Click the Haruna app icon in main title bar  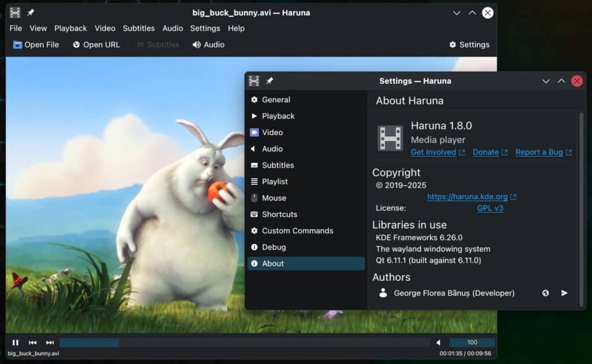tap(14, 13)
